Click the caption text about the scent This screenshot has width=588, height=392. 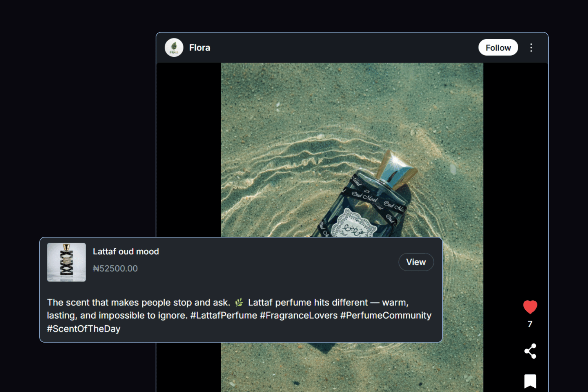point(138,303)
